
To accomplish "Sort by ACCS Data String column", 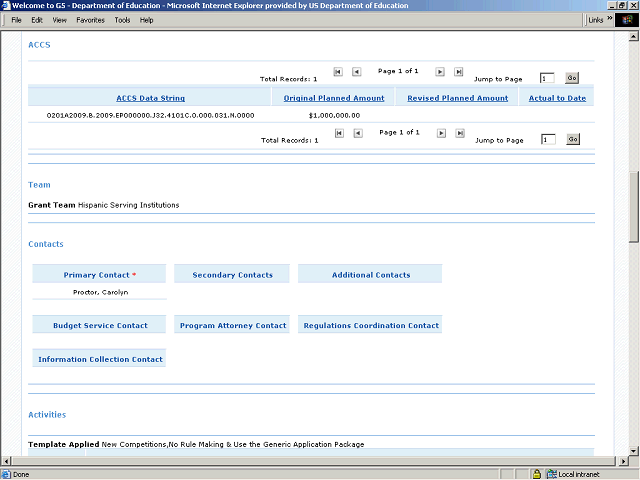I will (x=150, y=98).
